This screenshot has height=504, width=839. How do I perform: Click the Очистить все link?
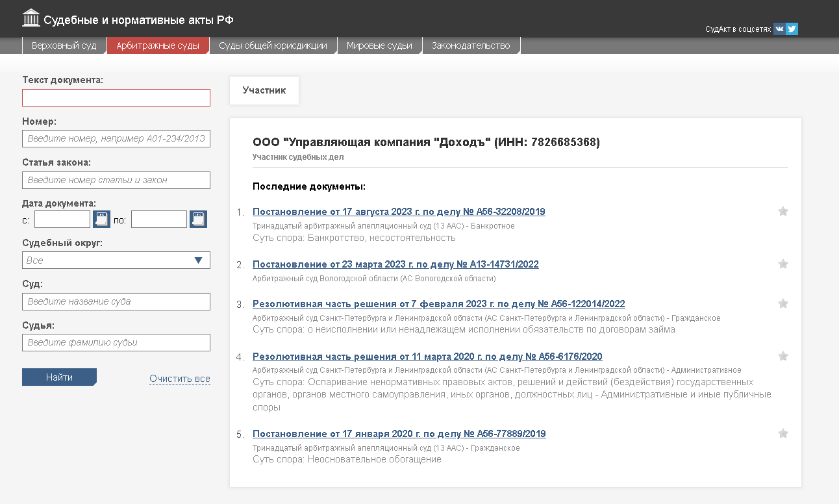(x=180, y=379)
